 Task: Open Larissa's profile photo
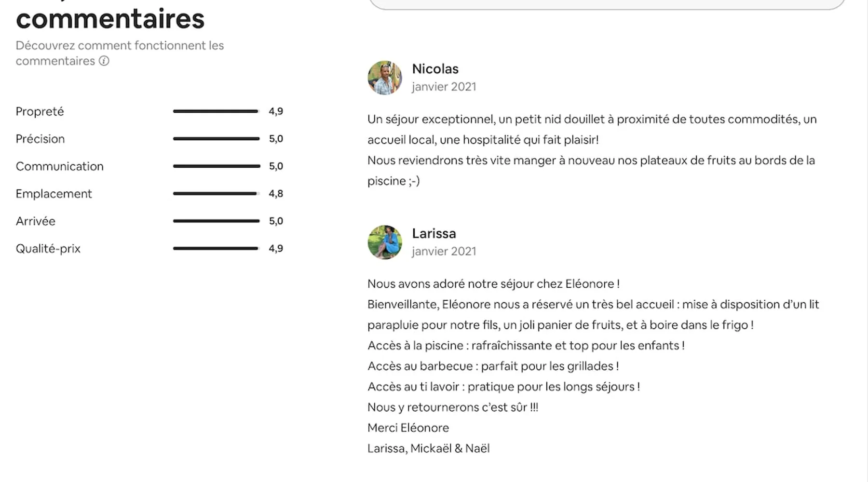tap(384, 242)
